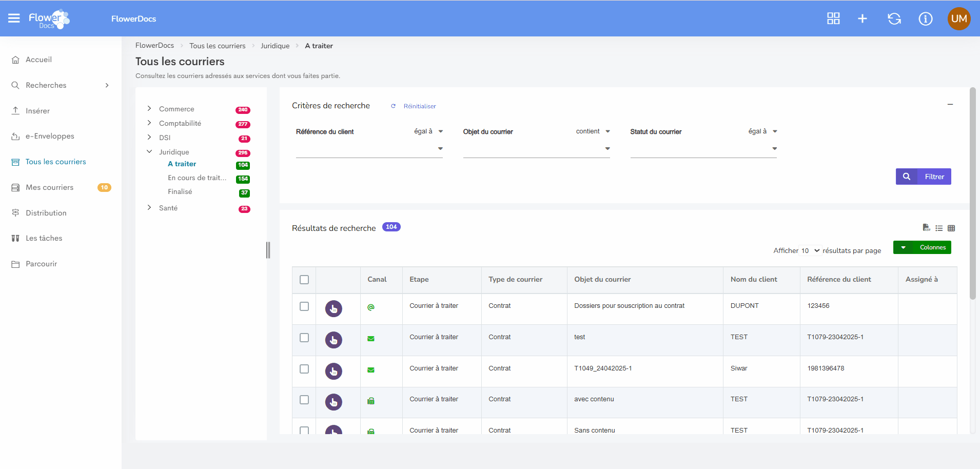Image resolution: width=980 pixels, height=469 pixels.
Task: Click the refresh icon in the header
Action: coord(894,18)
